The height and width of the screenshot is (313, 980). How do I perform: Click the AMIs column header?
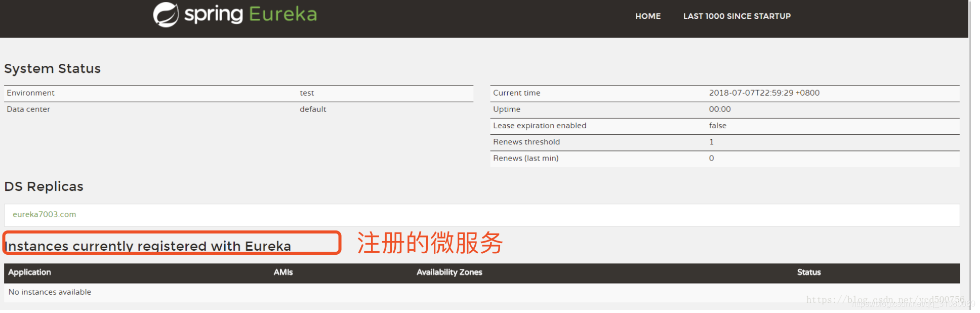tap(283, 272)
